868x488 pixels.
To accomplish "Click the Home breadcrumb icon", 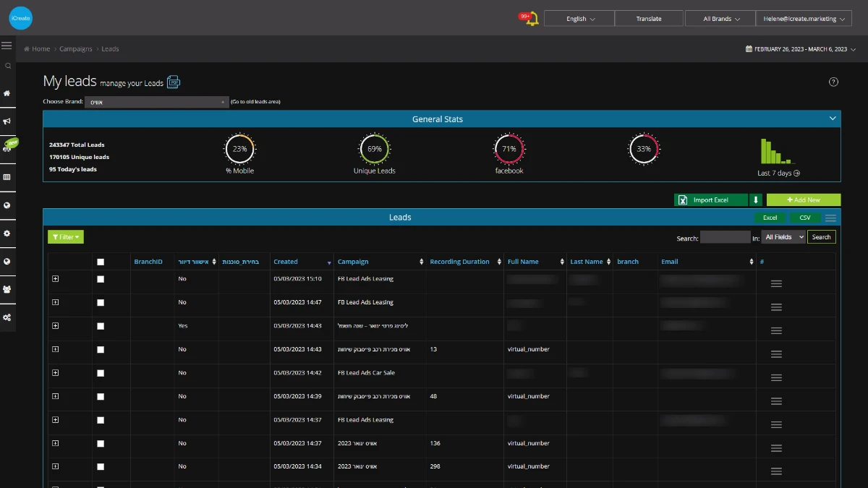I will point(27,49).
